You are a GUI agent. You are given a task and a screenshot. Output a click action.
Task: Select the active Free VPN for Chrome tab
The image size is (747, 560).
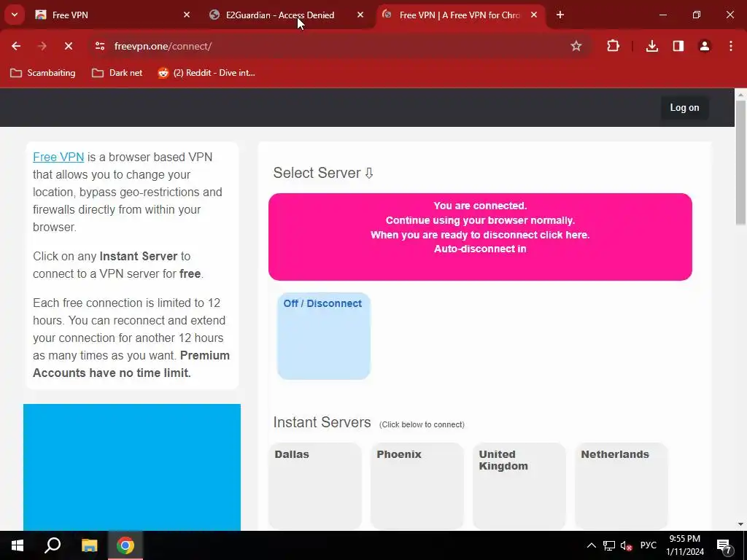[460, 15]
